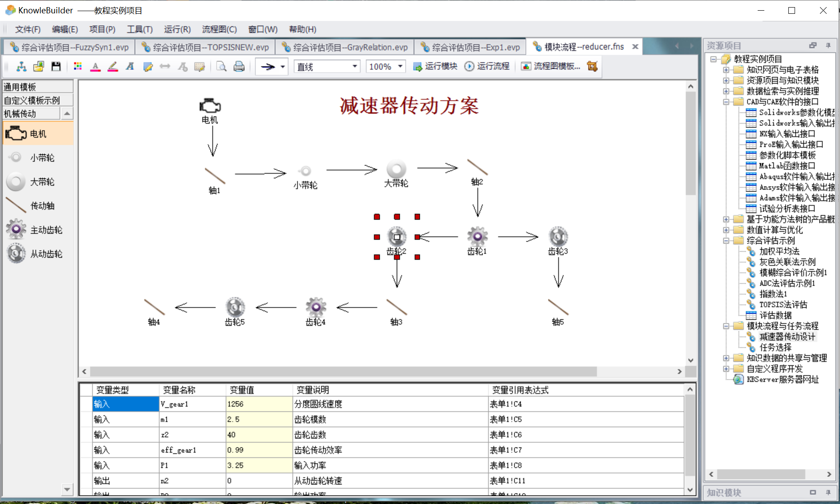Click the font color A icon
Image resolution: width=840 pixels, height=504 pixels.
(95, 67)
